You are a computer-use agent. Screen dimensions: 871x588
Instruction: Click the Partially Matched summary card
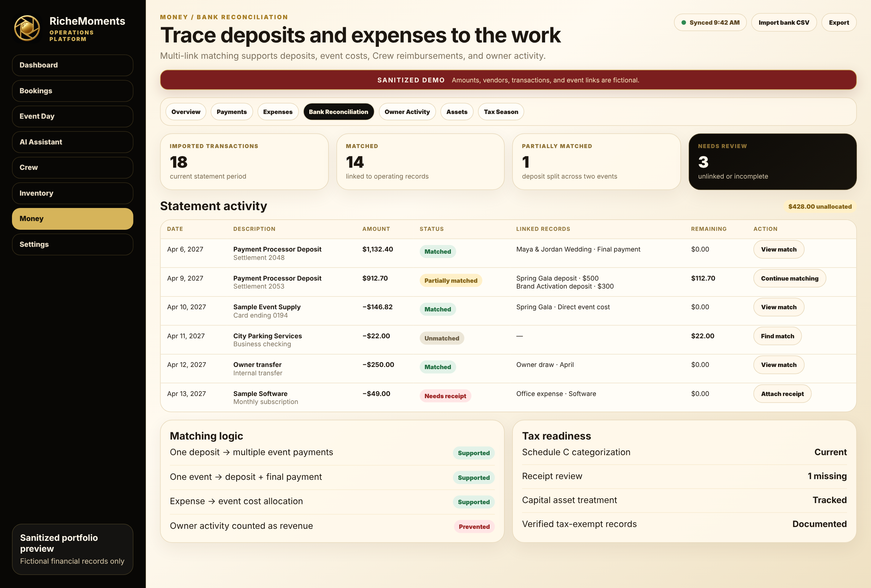point(596,162)
